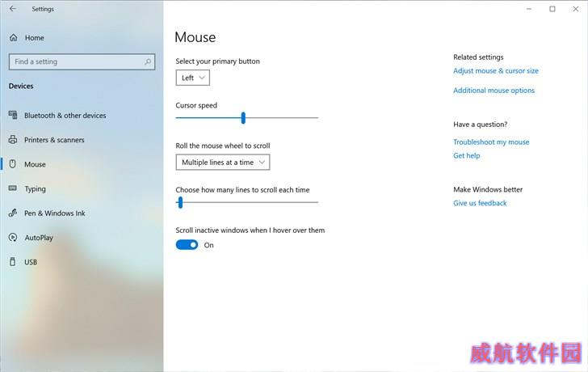
Task: Click the Printers & scanners icon
Action: (x=13, y=140)
